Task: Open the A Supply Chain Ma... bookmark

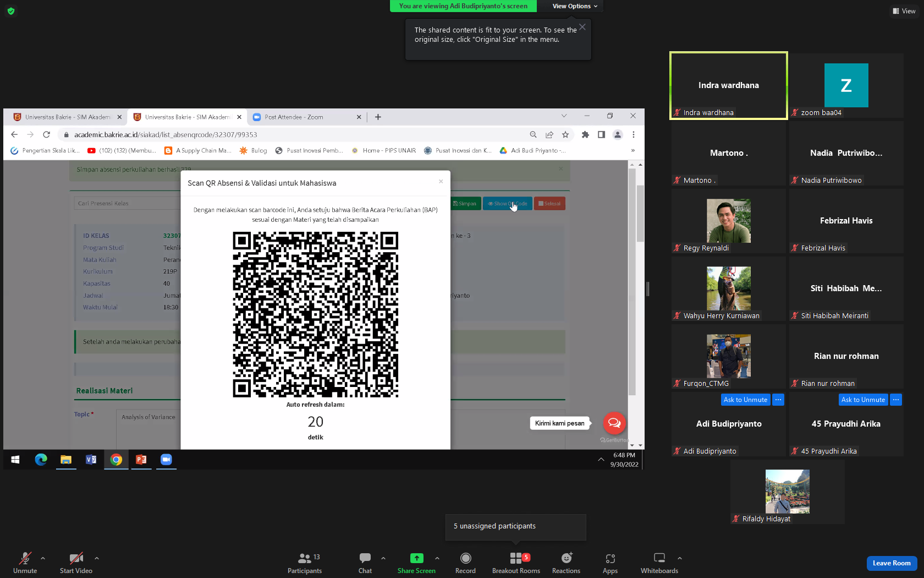Action: [x=197, y=150]
